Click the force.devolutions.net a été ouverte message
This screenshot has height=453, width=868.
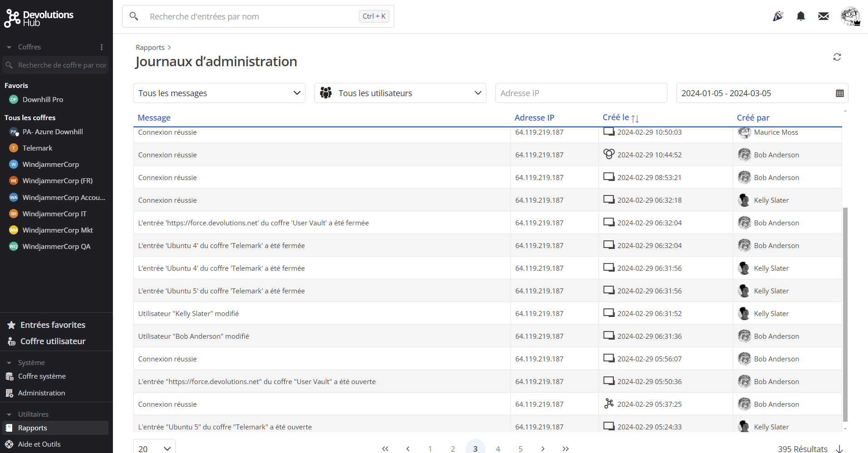[257, 381]
